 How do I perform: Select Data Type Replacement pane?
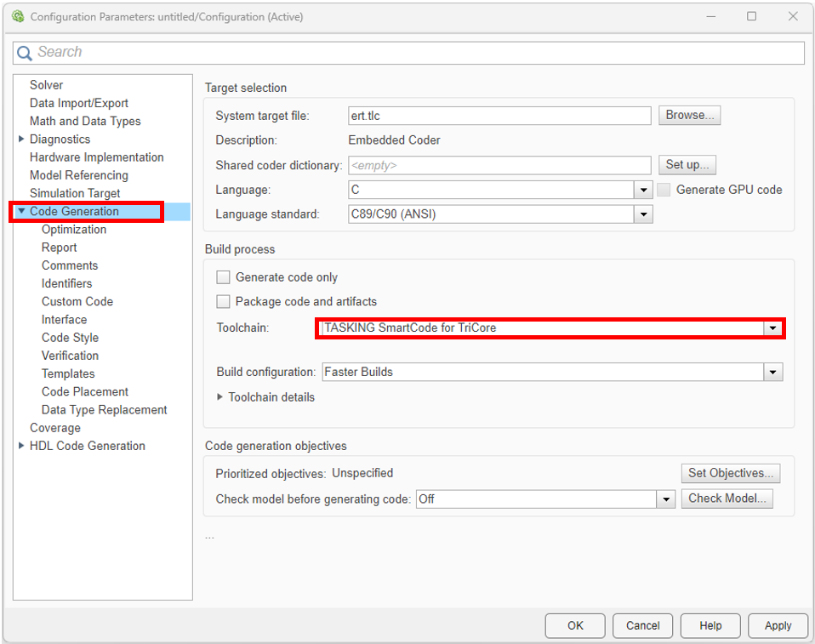pyautogui.click(x=105, y=410)
